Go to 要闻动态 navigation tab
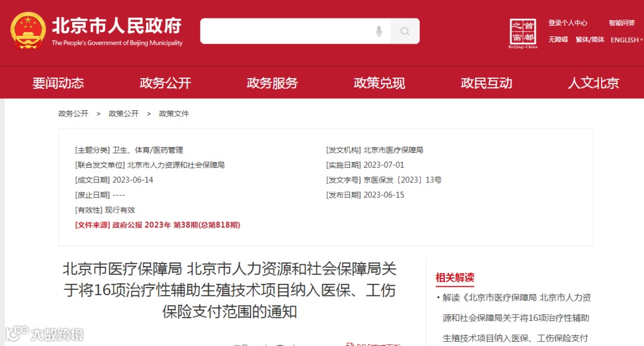This screenshot has height=346, width=644. pyautogui.click(x=58, y=83)
